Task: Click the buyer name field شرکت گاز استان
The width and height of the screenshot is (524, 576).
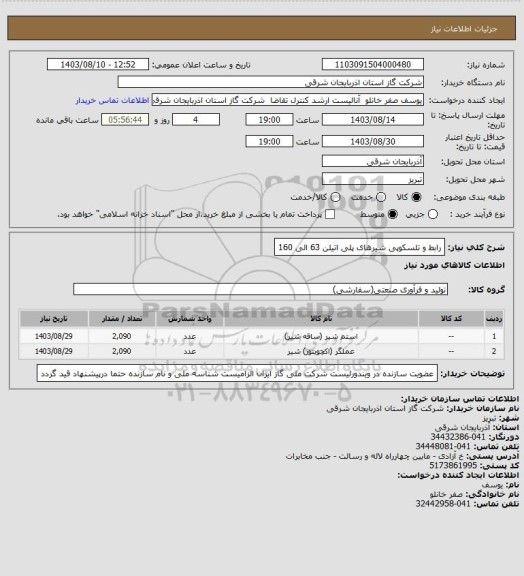Action: [270, 82]
